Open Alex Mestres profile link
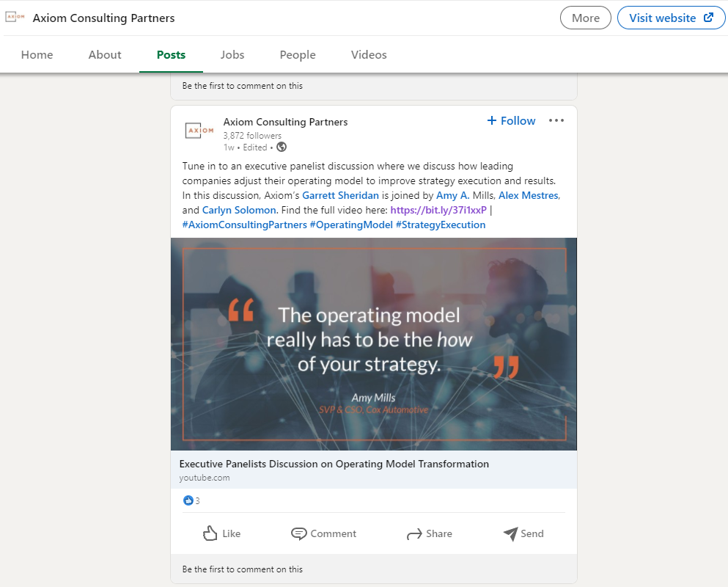 click(529, 195)
